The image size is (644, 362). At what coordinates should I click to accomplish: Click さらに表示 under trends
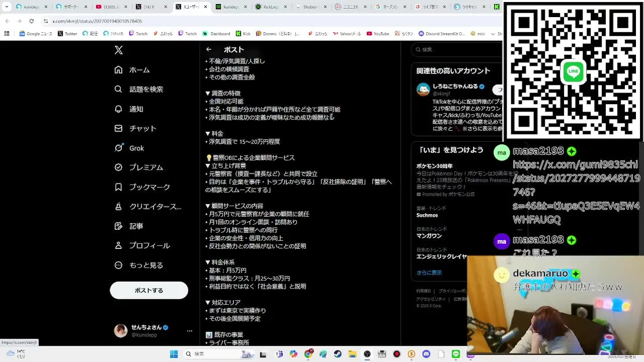pyautogui.click(x=429, y=273)
